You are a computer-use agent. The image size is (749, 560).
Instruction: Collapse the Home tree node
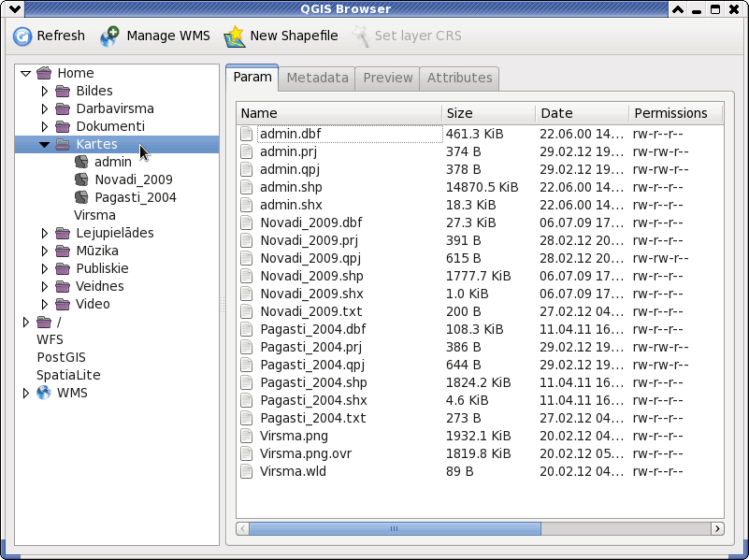point(26,74)
